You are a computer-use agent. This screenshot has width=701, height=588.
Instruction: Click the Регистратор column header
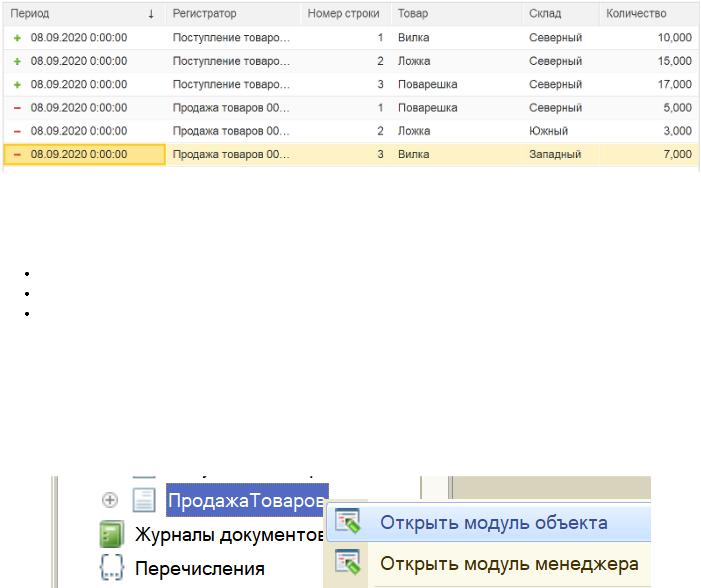pyautogui.click(x=205, y=14)
